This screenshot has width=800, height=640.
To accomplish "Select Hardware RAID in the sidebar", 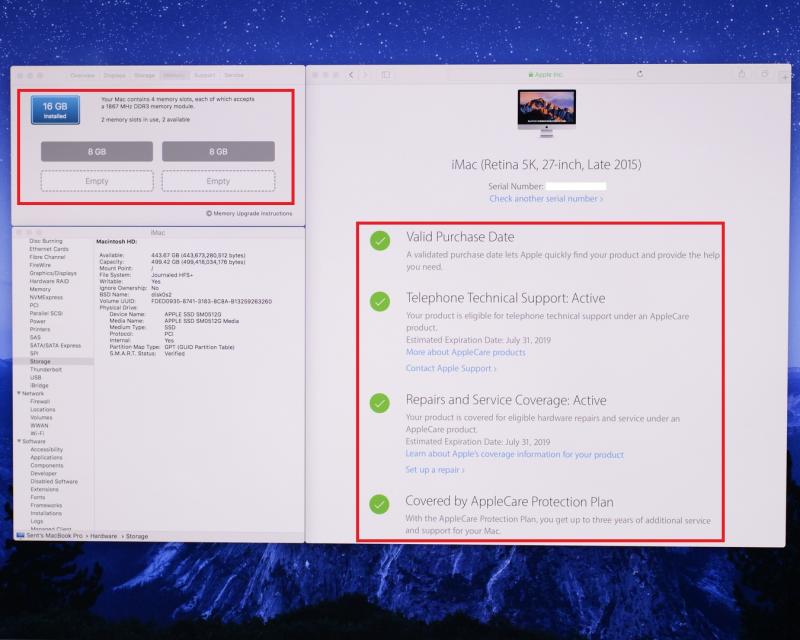I will 49,281.
